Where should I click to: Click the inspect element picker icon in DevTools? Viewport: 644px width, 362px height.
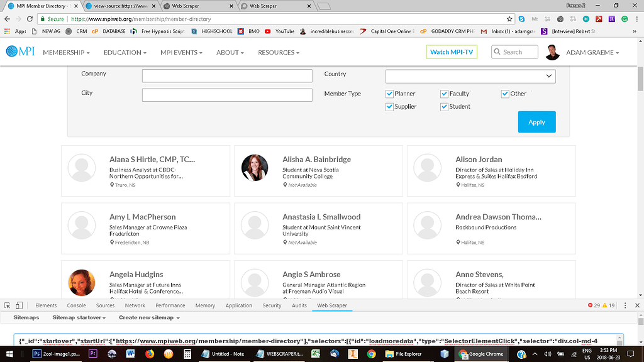point(8,305)
